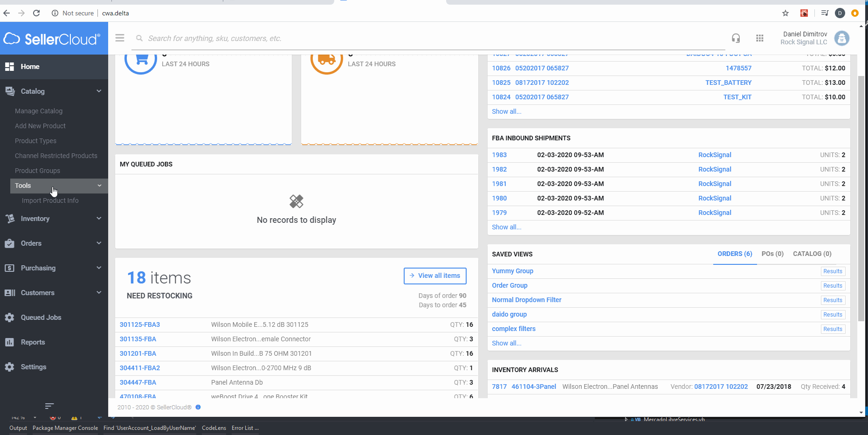Click Results for Yummy Group
The image size is (868, 435).
[x=833, y=271]
